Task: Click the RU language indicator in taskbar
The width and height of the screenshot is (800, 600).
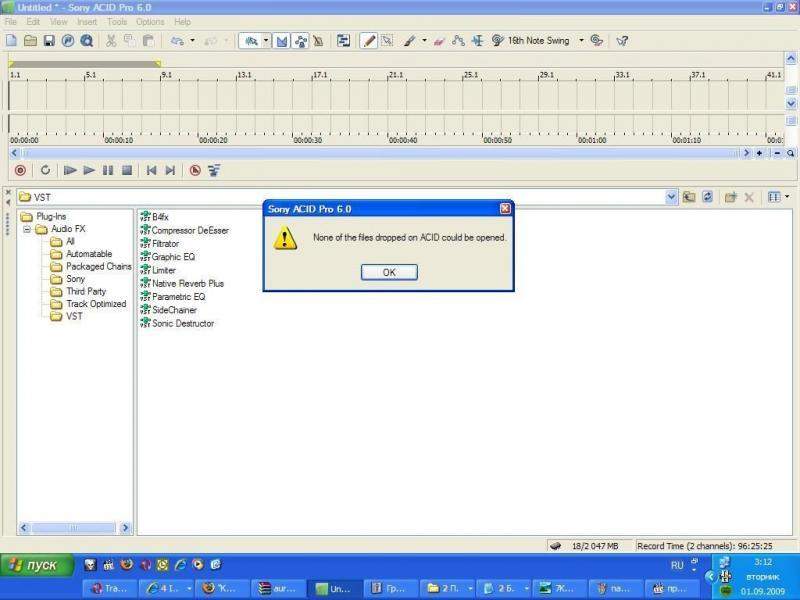Action: click(x=677, y=565)
